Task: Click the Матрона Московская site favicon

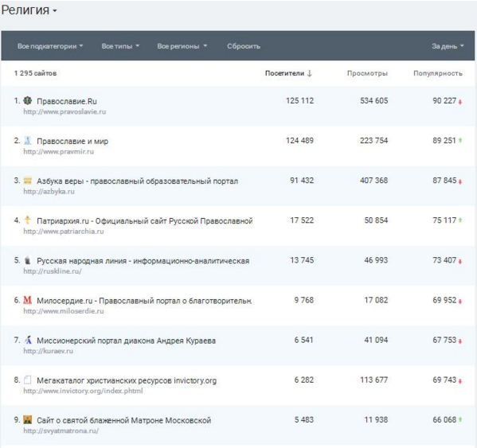Action: point(28,419)
